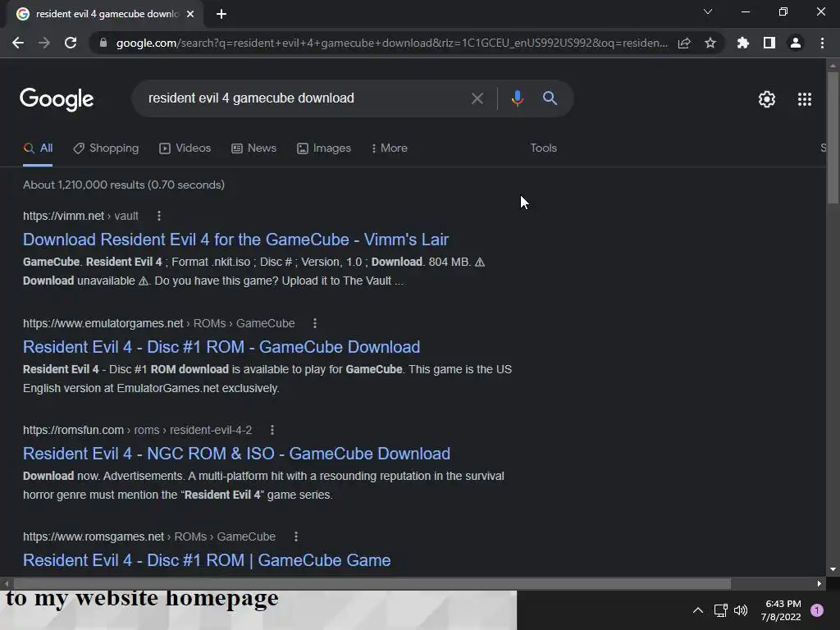Switch to Videos results
Image resolution: width=840 pixels, height=630 pixels.
[185, 148]
